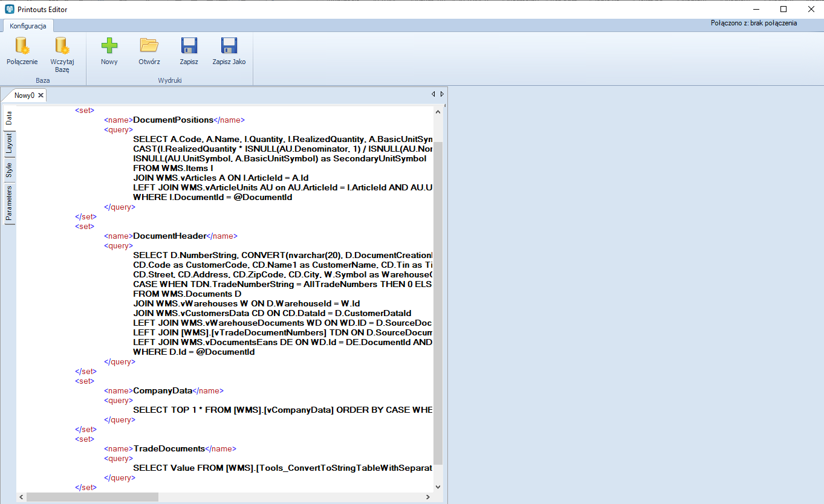Click the 'CASE WHEN TDN.TradeNumberString' line
The image size is (824, 504).
tap(283, 284)
